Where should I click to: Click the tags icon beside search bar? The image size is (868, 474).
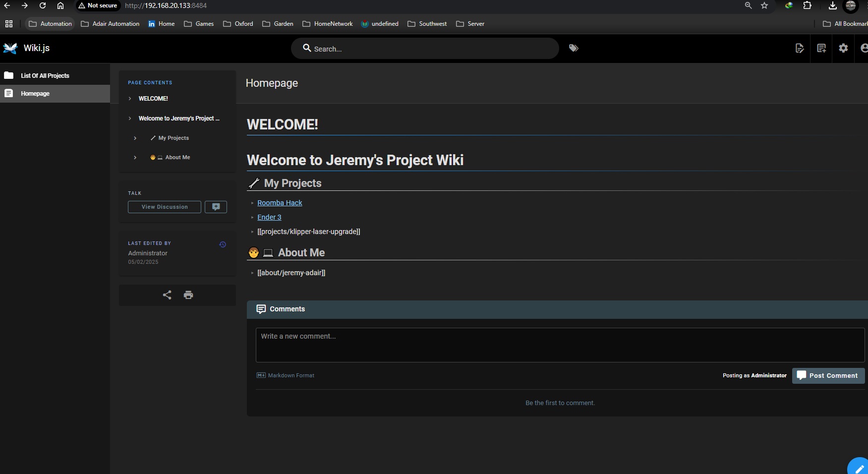pos(574,48)
